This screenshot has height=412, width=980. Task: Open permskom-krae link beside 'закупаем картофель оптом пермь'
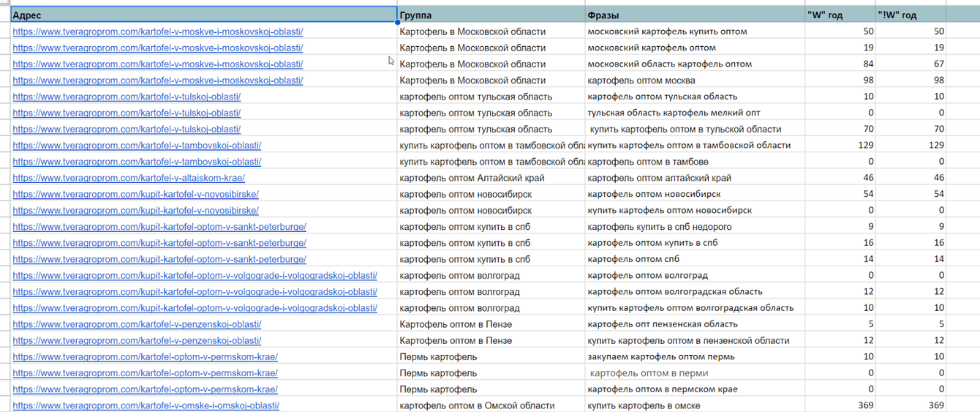tap(145, 356)
